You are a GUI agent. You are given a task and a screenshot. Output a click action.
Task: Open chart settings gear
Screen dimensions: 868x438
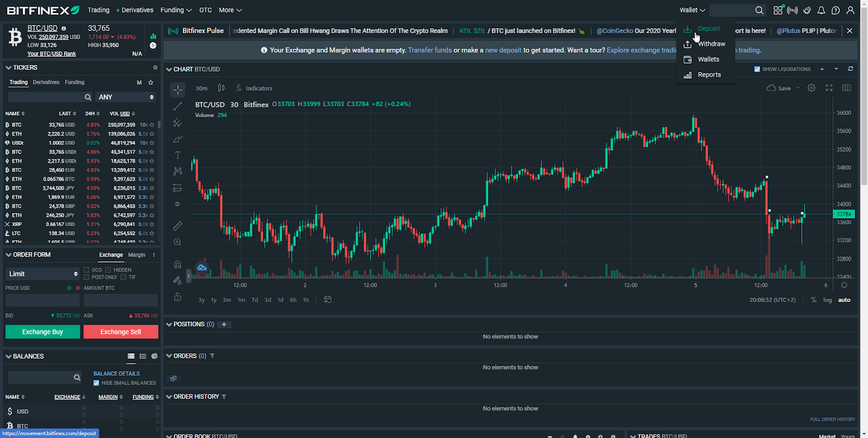[812, 88]
